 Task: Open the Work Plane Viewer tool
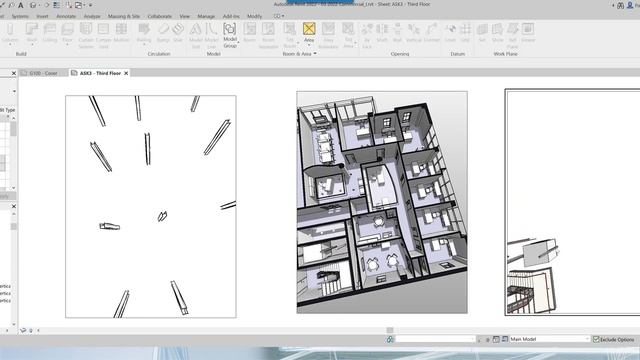[528, 33]
